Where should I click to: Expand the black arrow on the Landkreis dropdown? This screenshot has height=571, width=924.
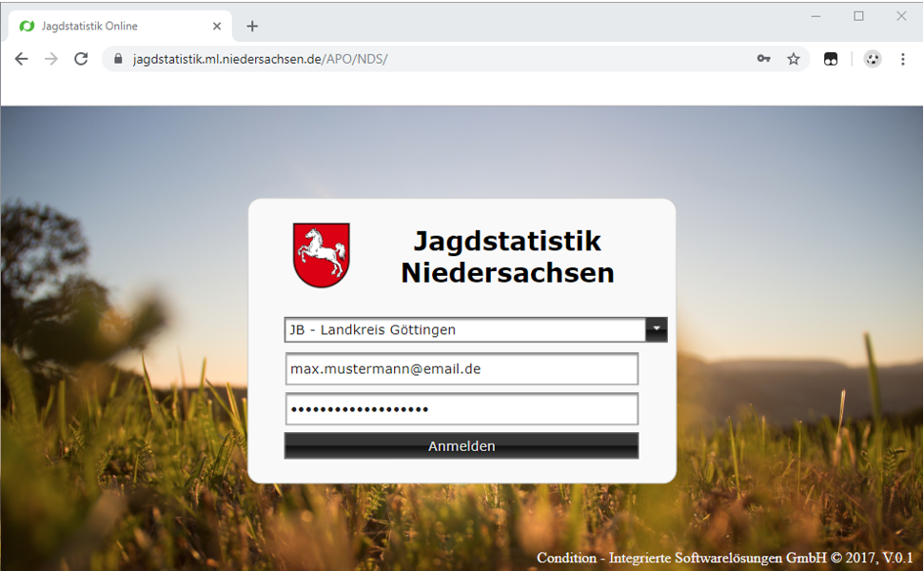pyautogui.click(x=657, y=329)
